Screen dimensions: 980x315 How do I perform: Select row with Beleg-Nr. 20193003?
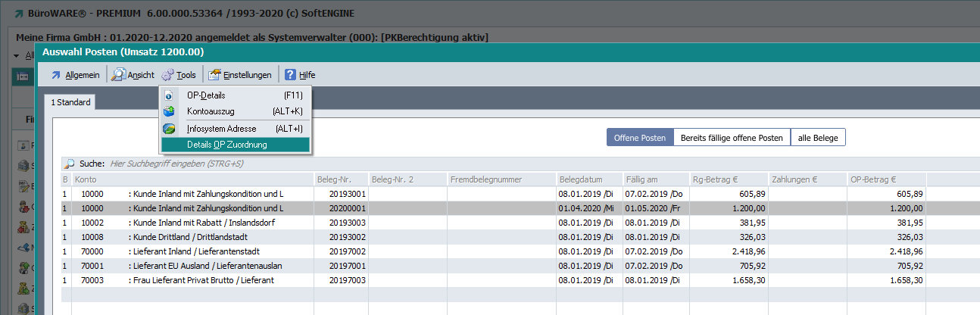[x=348, y=222]
